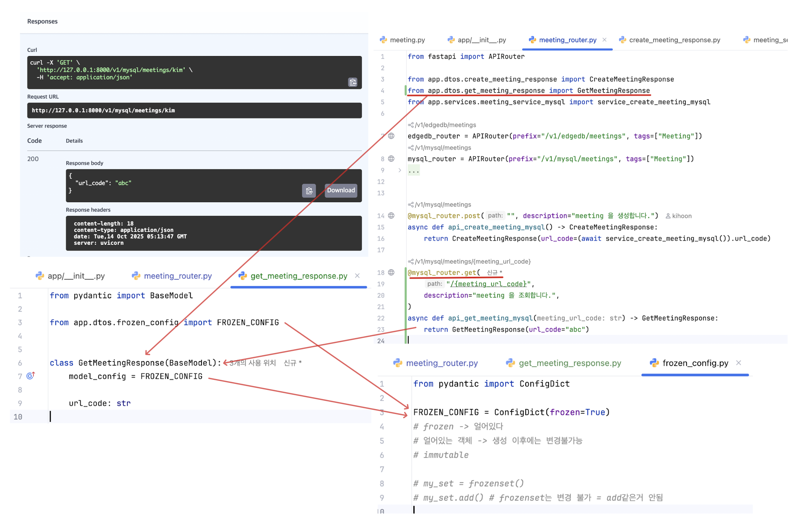Click the Download response button
The height and width of the screenshot is (532, 806).
(341, 190)
